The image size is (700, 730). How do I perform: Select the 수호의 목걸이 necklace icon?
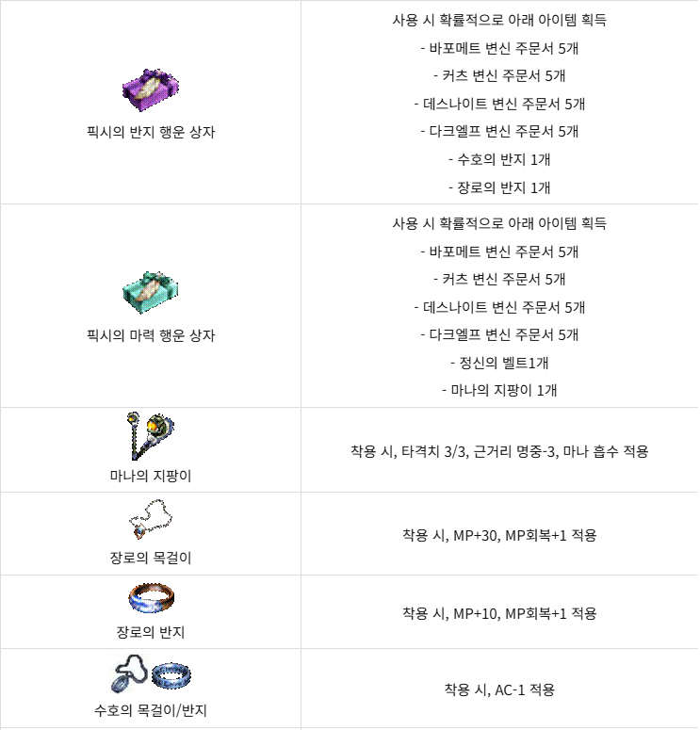coord(129,673)
